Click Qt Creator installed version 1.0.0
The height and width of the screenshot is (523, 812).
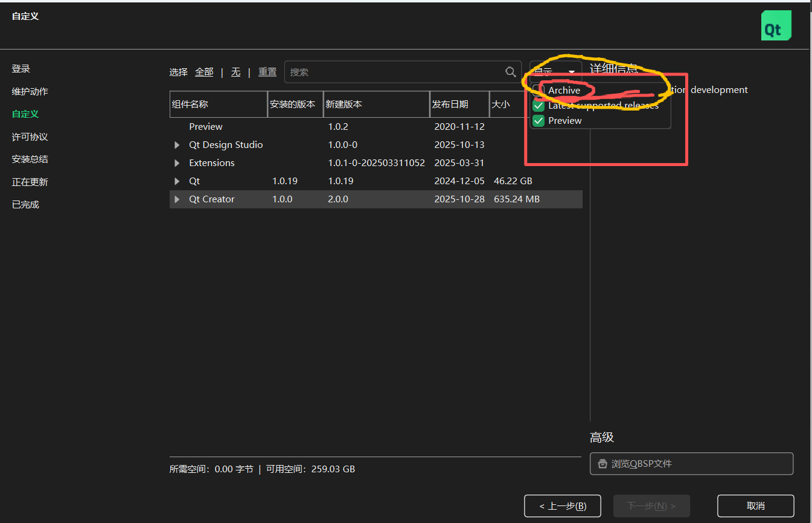point(283,199)
